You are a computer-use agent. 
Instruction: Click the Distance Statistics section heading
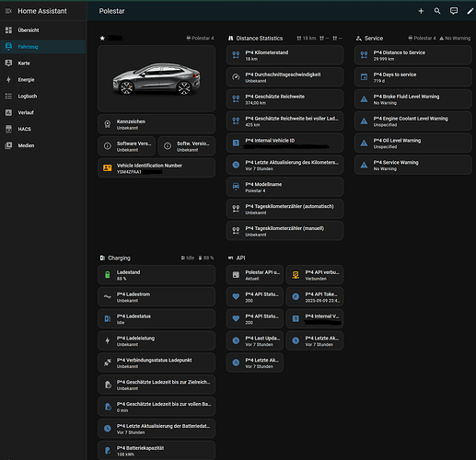click(x=260, y=39)
